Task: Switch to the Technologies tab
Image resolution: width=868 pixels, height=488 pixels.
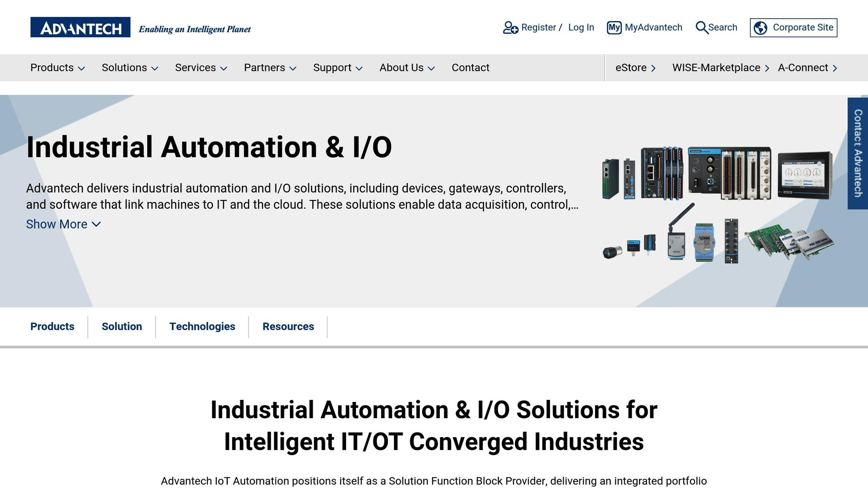Action: point(203,327)
